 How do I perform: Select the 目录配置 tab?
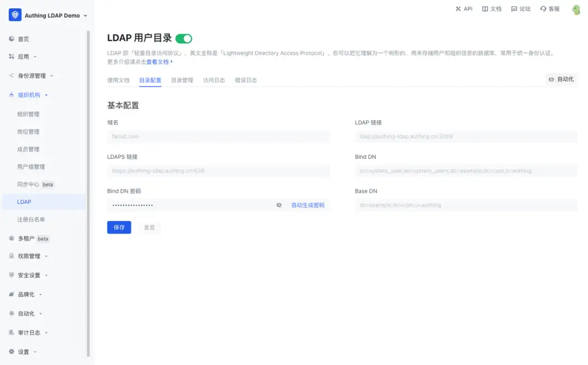pyautogui.click(x=150, y=80)
